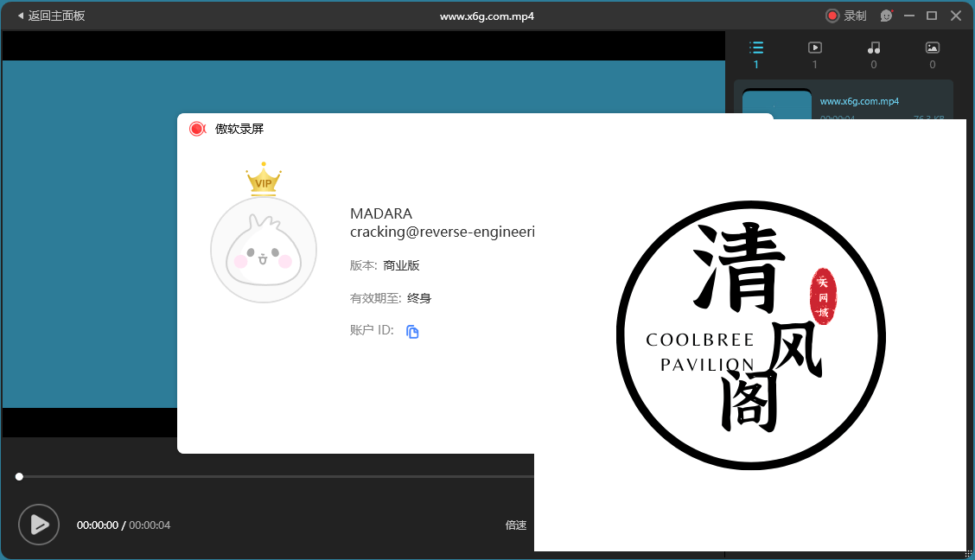Screen dimensions: 975x560
Task: Copy the account ID with the copy icon
Action: coord(412,332)
